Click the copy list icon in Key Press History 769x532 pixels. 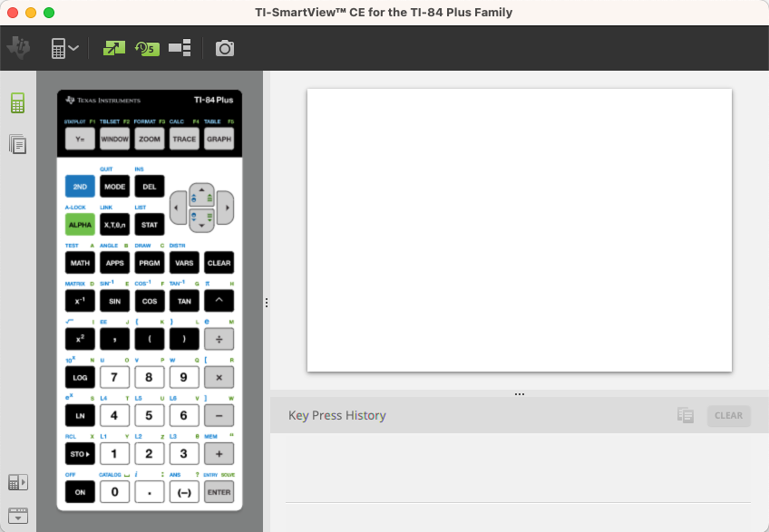click(686, 415)
